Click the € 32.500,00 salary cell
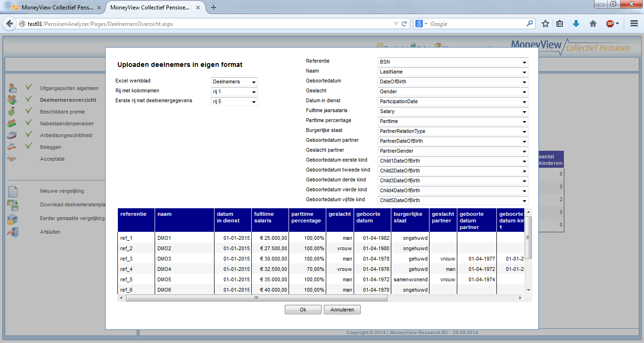Viewport: 644px width, 343px height. [x=270, y=269]
